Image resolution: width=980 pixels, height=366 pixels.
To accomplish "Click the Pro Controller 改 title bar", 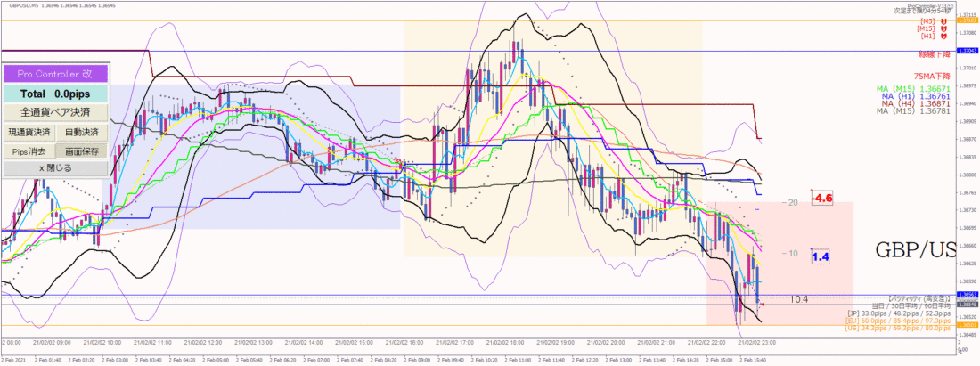I will (54, 74).
